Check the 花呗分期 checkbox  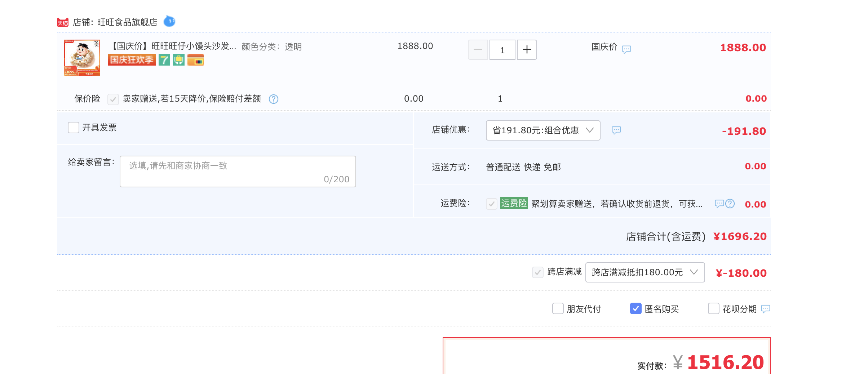tap(714, 309)
